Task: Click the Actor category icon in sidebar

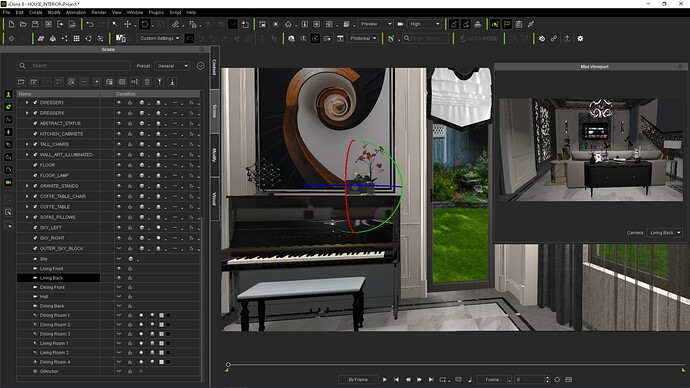Action: [x=8, y=94]
